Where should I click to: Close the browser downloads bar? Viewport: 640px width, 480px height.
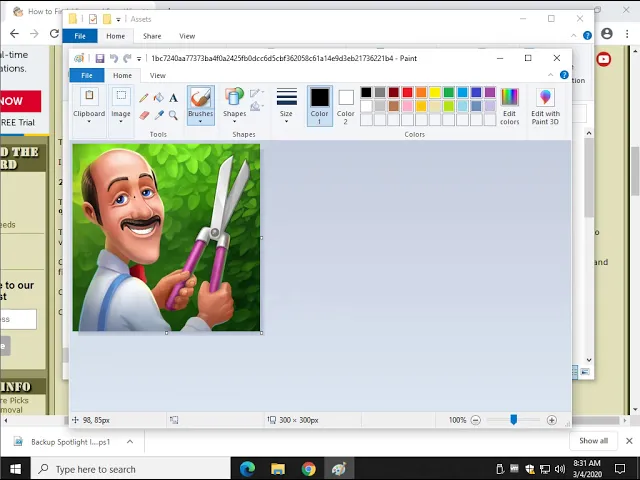click(629, 441)
